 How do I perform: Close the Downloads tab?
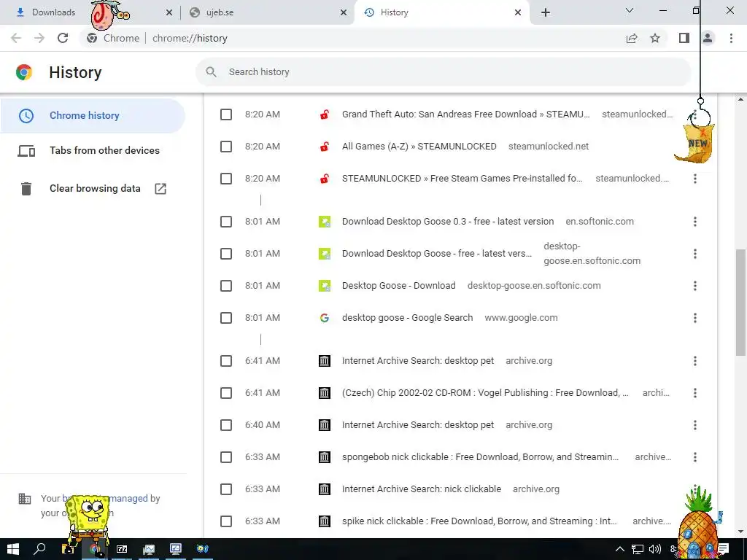click(x=169, y=12)
